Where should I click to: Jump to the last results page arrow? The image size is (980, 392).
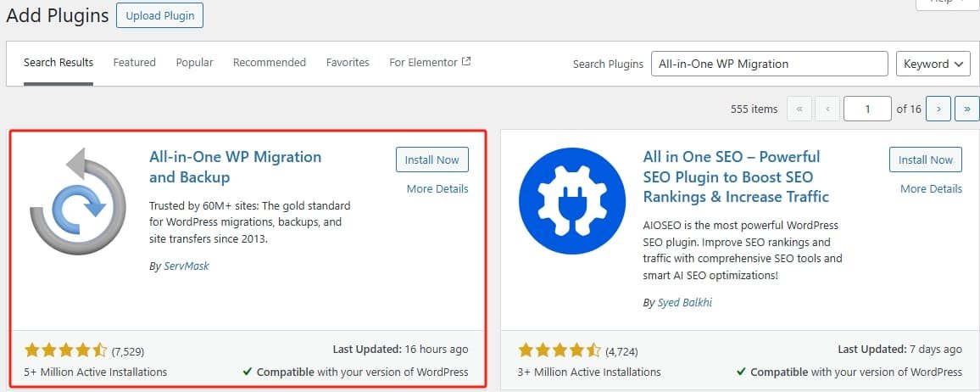pos(967,109)
